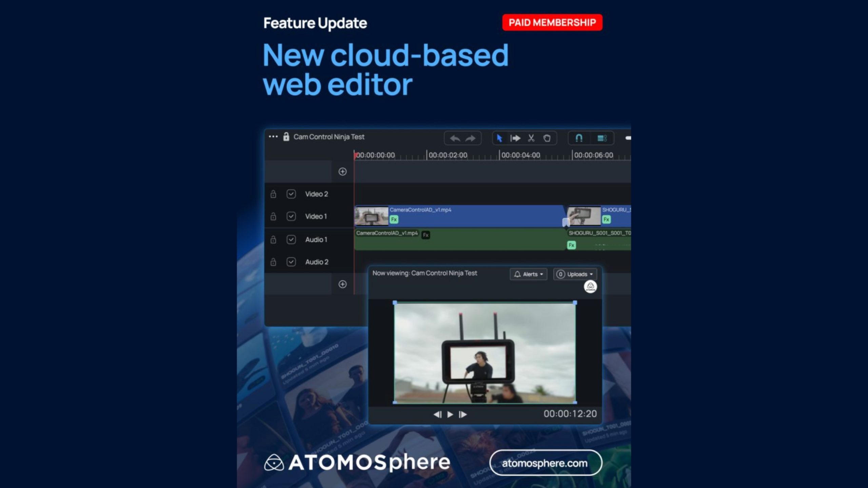This screenshot has height=488, width=868.
Task: Select the track select forward tool
Action: pyautogui.click(x=515, y=138)
